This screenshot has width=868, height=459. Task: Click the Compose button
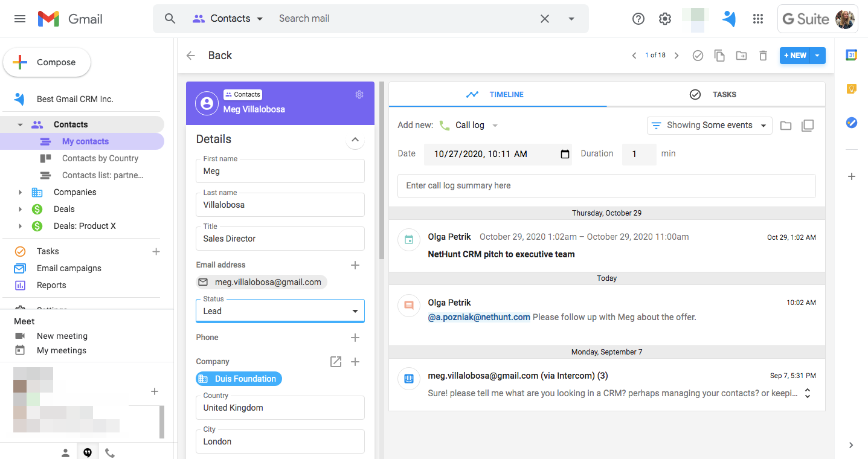click(x=47, y=62)
